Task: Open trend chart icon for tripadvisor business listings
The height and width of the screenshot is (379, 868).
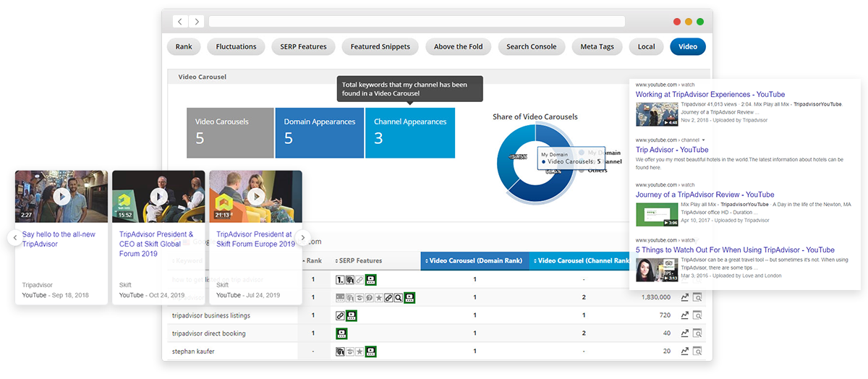Action: tap(684, 315)
